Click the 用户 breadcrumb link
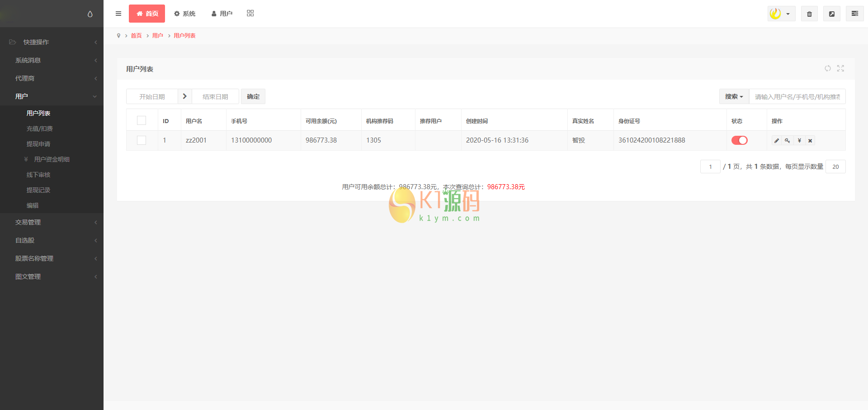Screen dimensions: 868x410 tap(158, 36)
